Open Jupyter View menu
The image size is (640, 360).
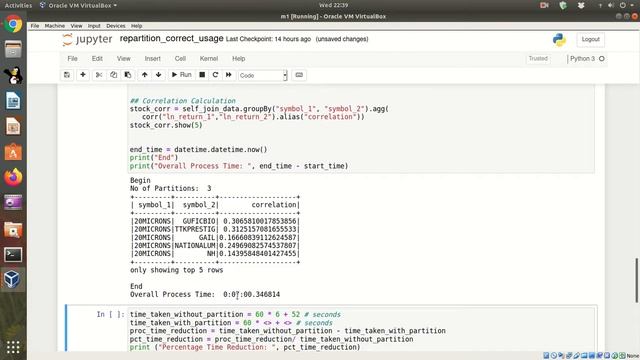click(124, 59)
